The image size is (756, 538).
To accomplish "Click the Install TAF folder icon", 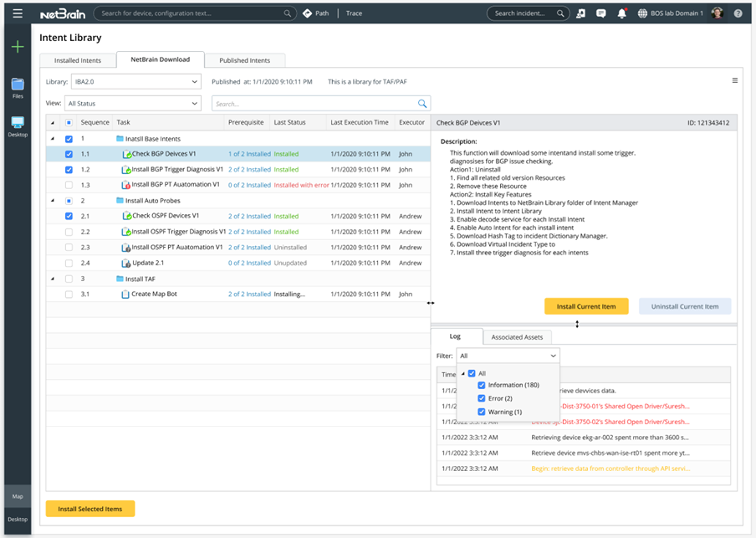I will [120, 279].
